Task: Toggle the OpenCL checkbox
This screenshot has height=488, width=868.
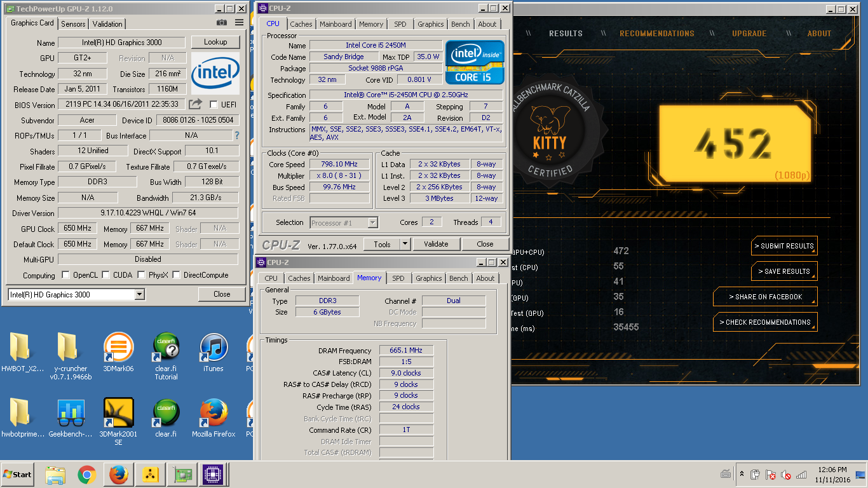Action: (66, 275)
